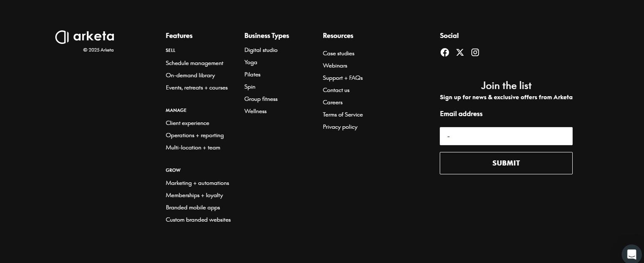644x263 pixels.
Task: Visit the On-demand library page
Action: tap(190, 75)
